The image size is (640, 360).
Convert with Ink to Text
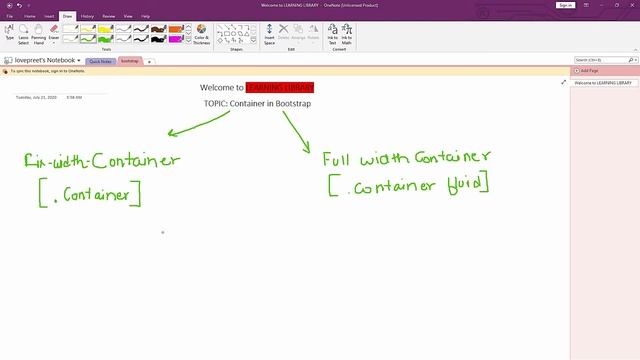pos(333,34)
